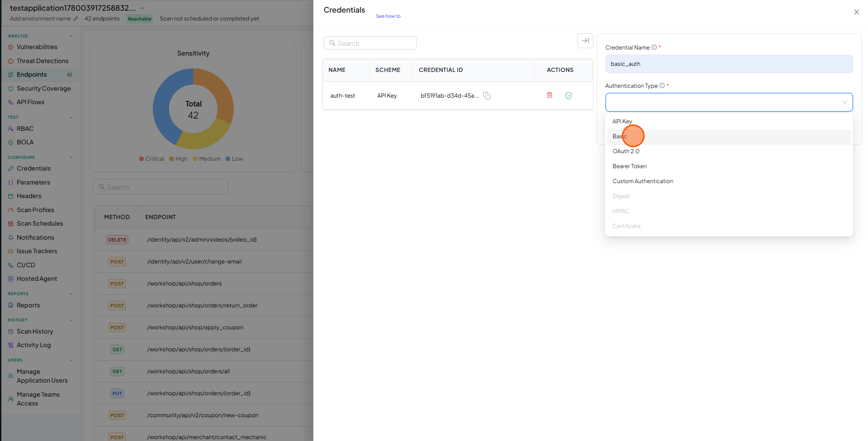Click the credentials Search field
868x441 pixels.
click(370, 43)
